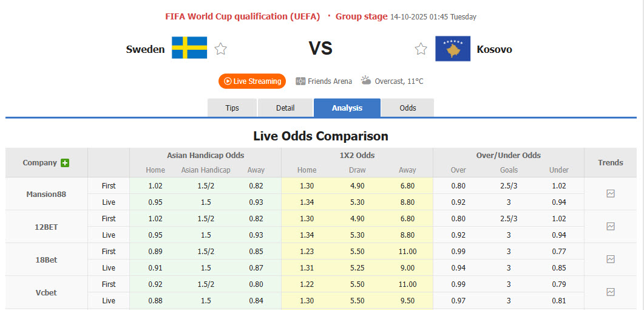The image size is (644, 310).
Task: Select the Odds tab
Action: point(408,108)
